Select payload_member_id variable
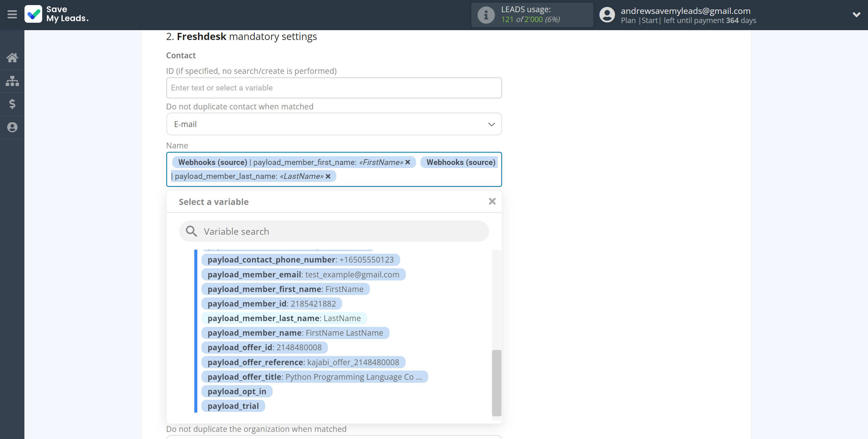Screen dimensions: 868x439 [272, 304]
